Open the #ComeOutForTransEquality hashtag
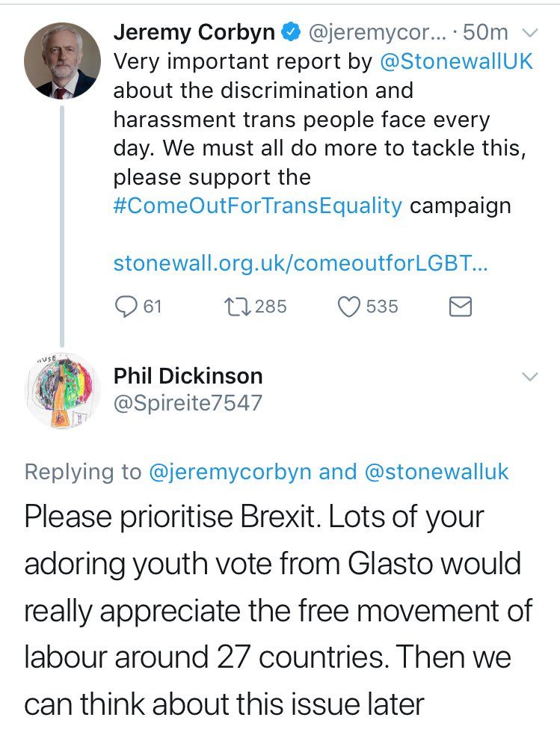 [258, 206]
